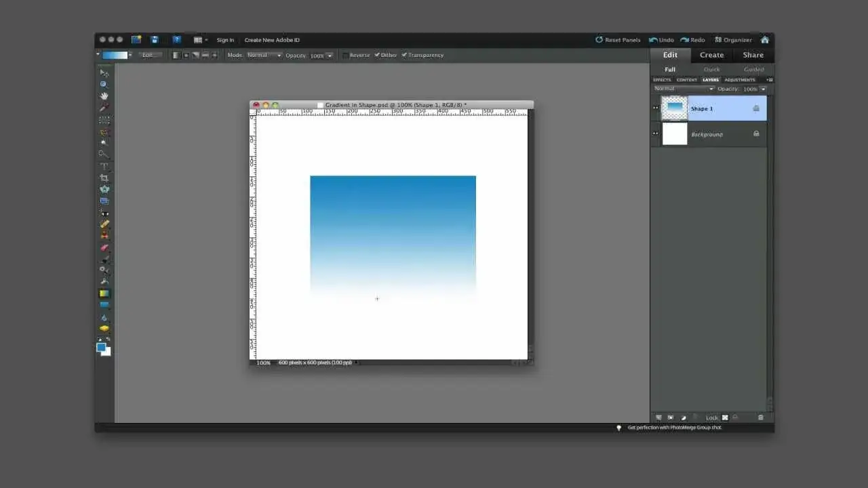
Task: Select the Zoom tool
Action: tap(103, 83)
